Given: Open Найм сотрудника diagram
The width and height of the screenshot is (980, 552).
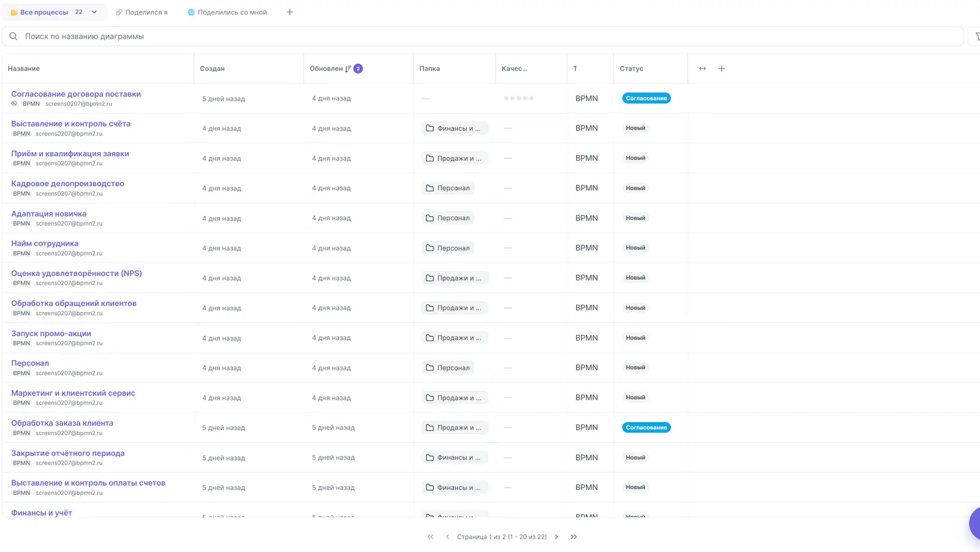Looking at the screenshot, I should (45, 243).
